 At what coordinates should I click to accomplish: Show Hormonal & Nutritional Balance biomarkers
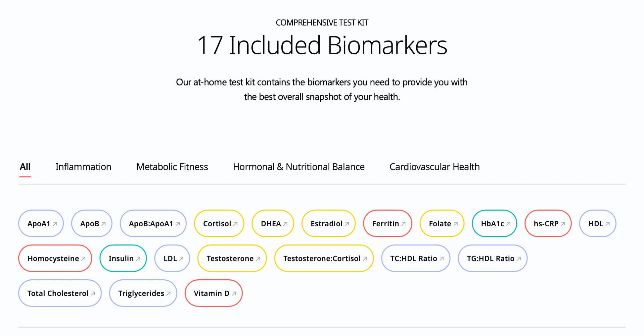click(x=299, y=167)
